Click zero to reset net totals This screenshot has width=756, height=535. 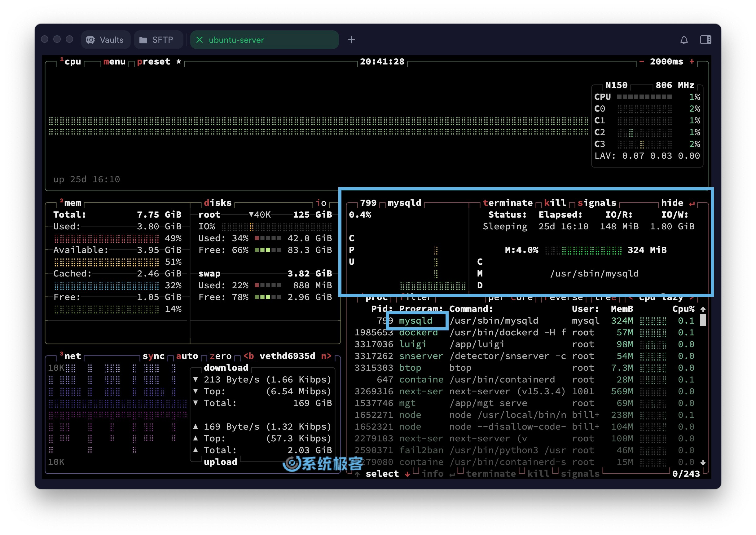coord(221,356)
